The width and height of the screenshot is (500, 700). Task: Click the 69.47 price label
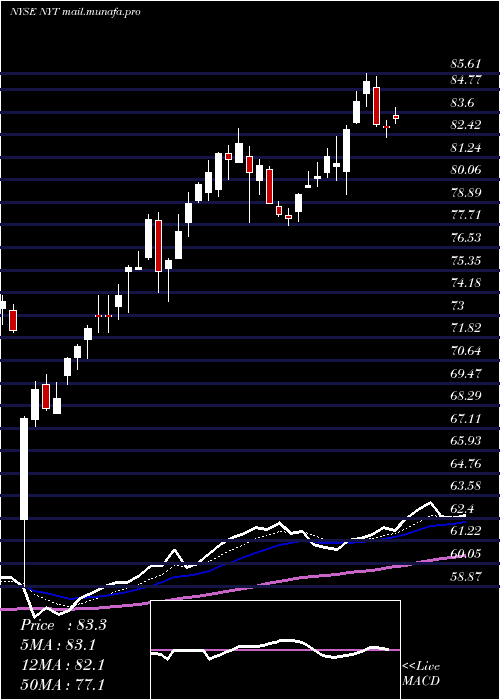(466, 373)
